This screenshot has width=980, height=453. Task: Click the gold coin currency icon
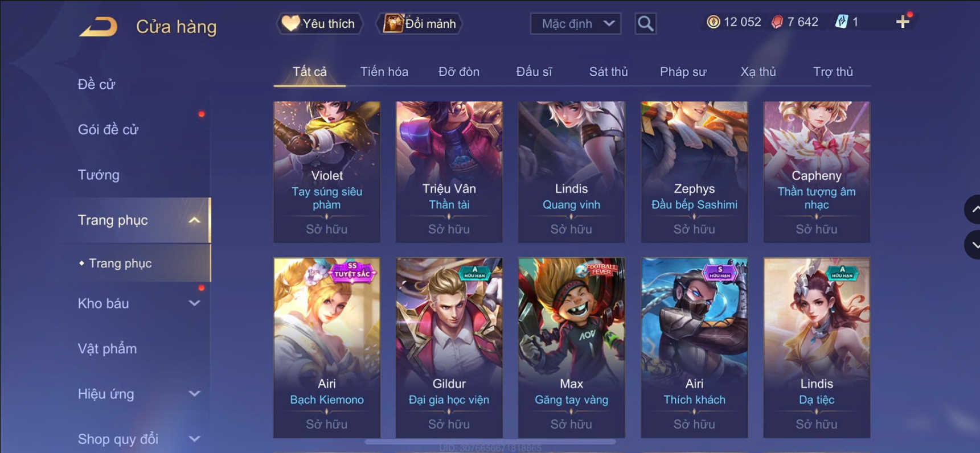pyautogui.click(x=713, y=22)
